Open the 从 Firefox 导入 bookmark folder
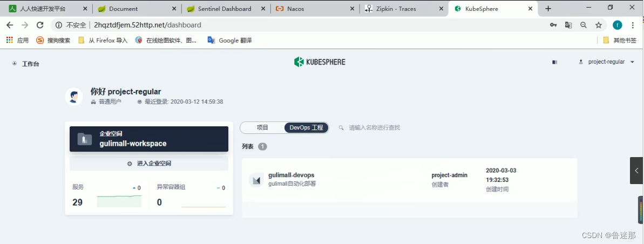The image size is (644, 244). tap(103, 40)
